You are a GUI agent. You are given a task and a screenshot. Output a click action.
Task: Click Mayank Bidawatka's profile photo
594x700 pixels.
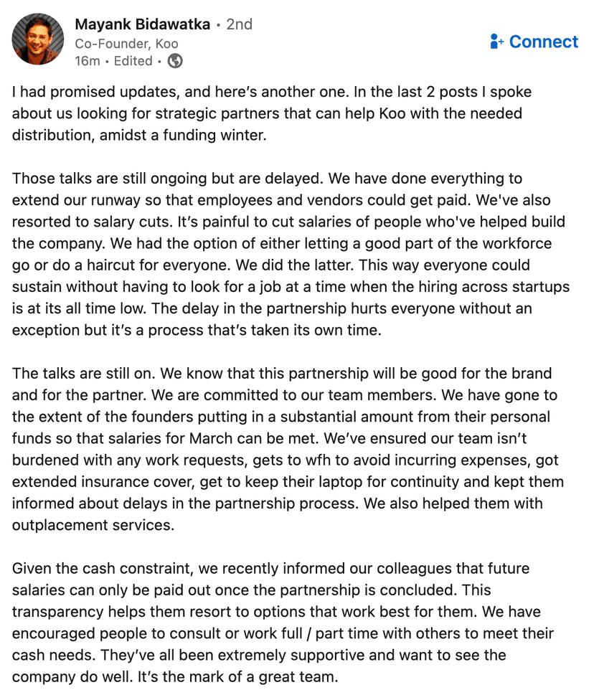38,39
